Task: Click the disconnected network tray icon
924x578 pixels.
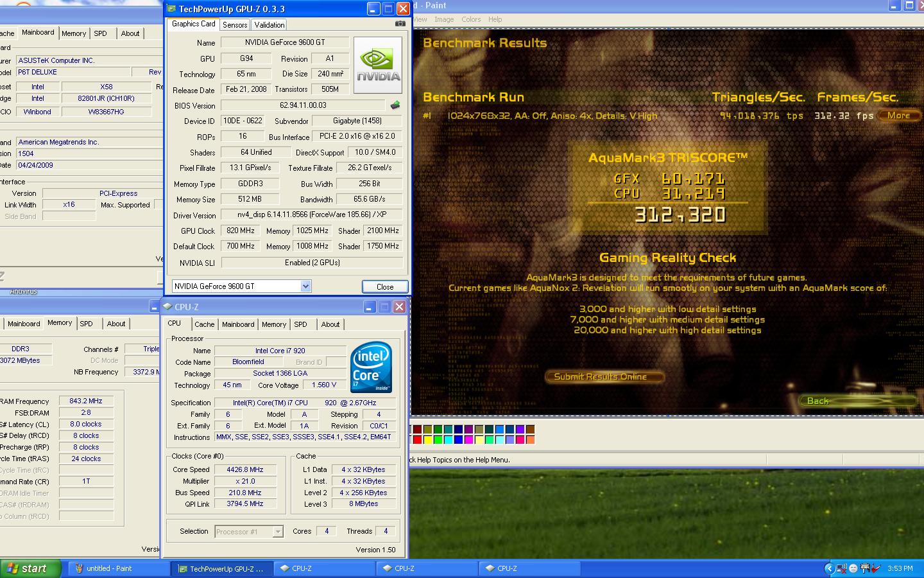Action: (x=842, y=568)
